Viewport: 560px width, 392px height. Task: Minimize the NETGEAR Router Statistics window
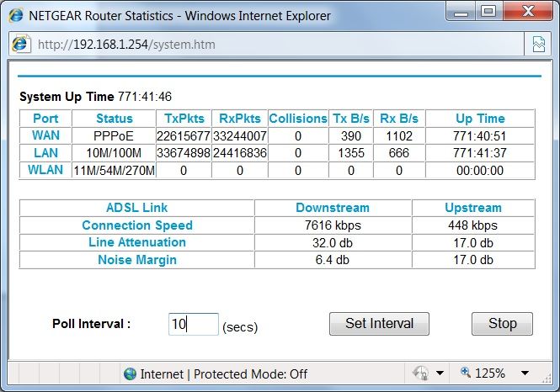tap(461, 12)
